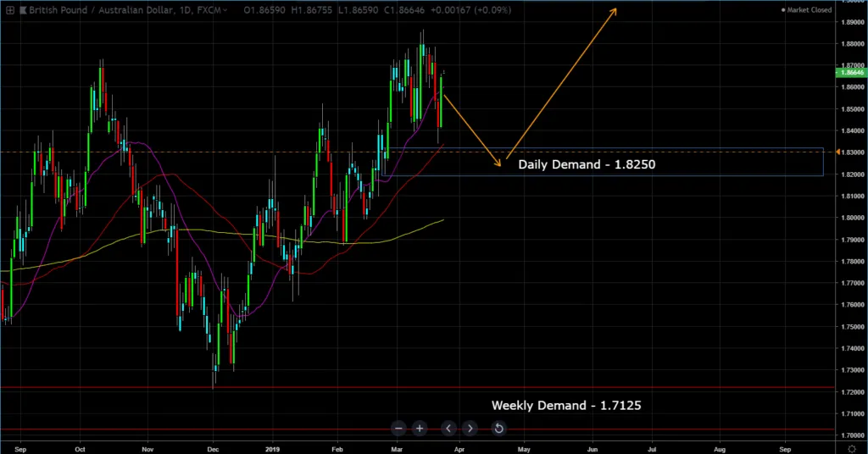Open chart settings gear in bottom-right corner
This screenshot has width=868, height=454.
[x=852, y=449]
